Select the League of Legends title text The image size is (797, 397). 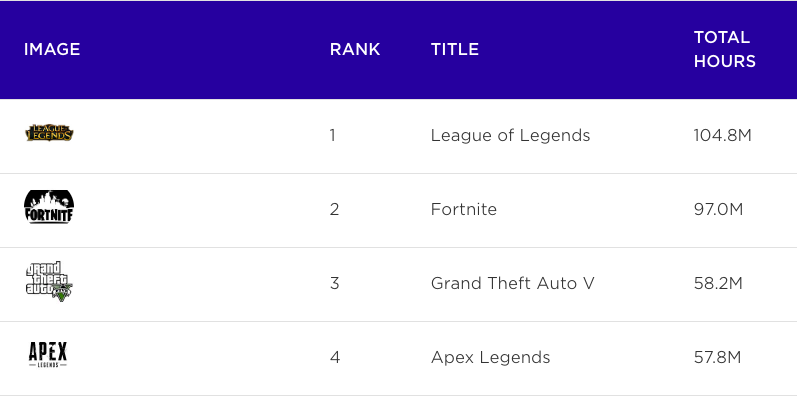point(510,136)
